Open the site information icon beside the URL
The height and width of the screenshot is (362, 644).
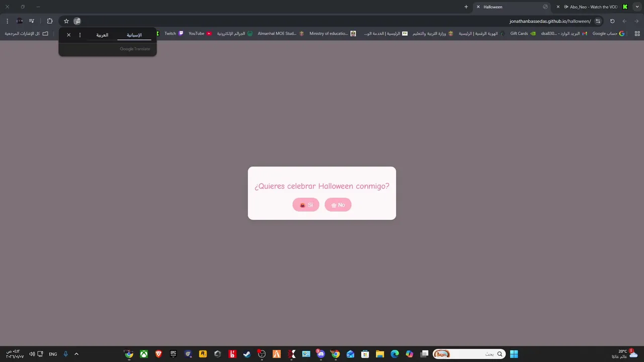pos(598,21)
